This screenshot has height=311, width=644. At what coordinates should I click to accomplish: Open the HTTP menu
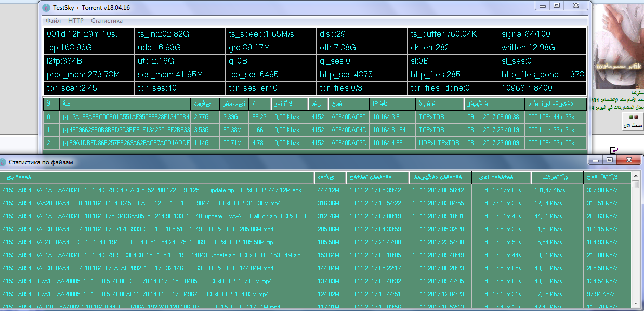click(x=75, y=21)
